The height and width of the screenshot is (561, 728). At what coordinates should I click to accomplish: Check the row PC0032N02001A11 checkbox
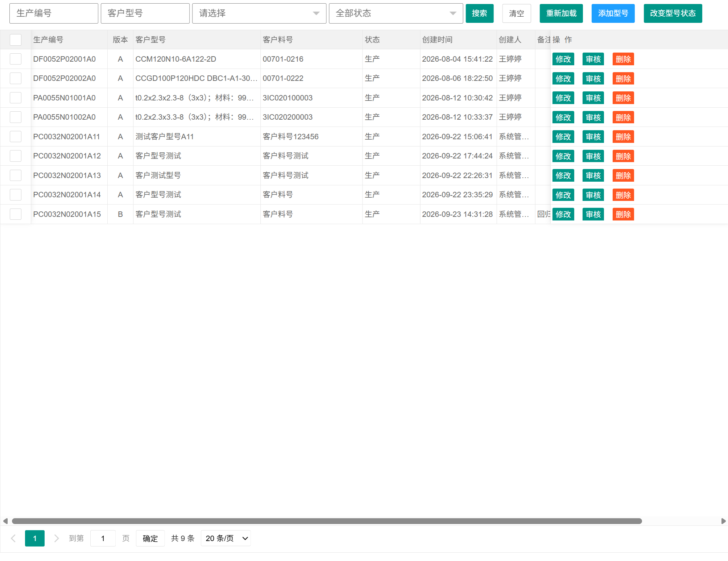16,136
